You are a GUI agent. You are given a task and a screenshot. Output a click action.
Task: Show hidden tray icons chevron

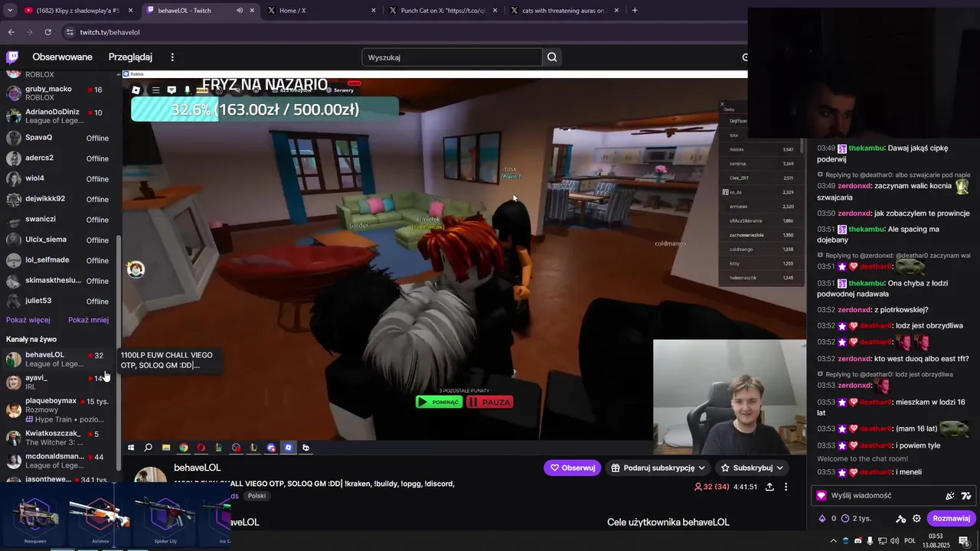click(833, 540)
